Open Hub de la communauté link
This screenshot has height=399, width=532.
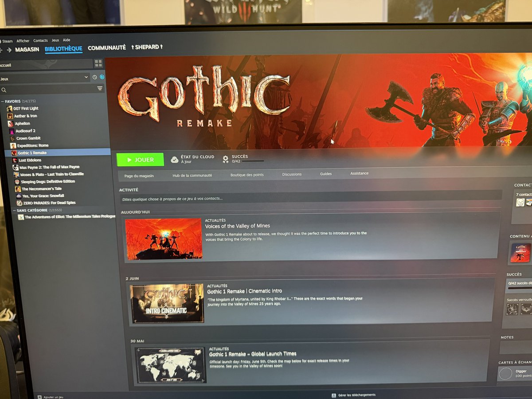click(192, 176)
